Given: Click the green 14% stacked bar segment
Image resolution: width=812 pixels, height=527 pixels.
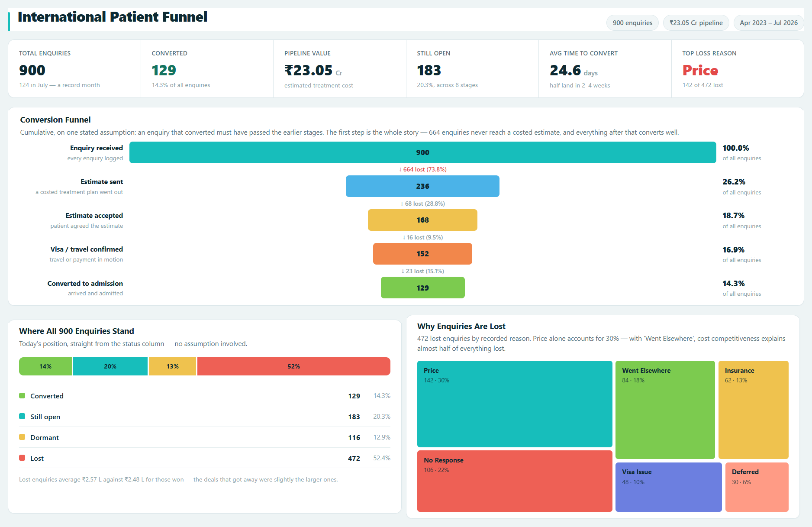Looking at the screenshot, I should point(45,366).
